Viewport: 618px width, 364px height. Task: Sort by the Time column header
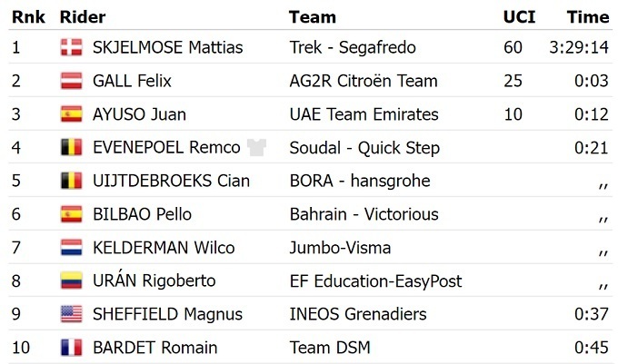point(587,17)
